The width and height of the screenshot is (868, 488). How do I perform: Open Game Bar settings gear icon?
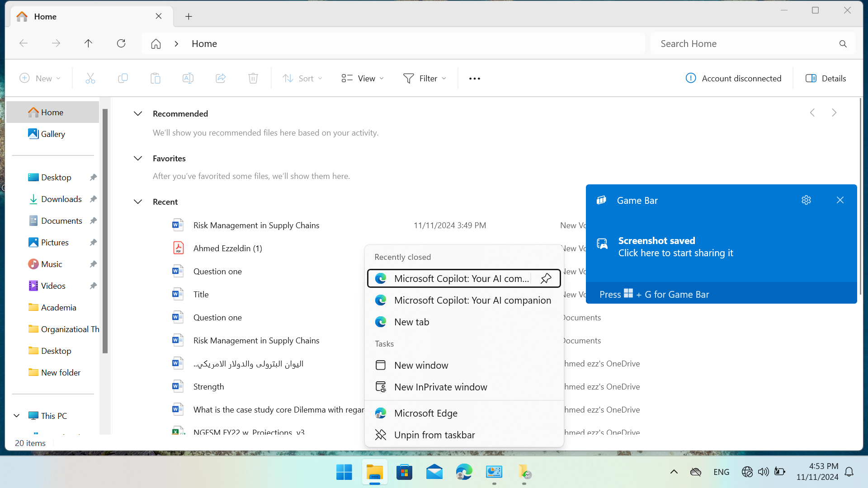pos(806,200)
